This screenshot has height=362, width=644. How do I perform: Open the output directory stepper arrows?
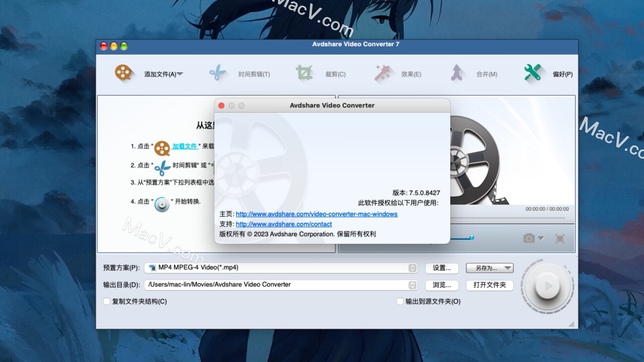pyautogui.click(x=413, y=285)
